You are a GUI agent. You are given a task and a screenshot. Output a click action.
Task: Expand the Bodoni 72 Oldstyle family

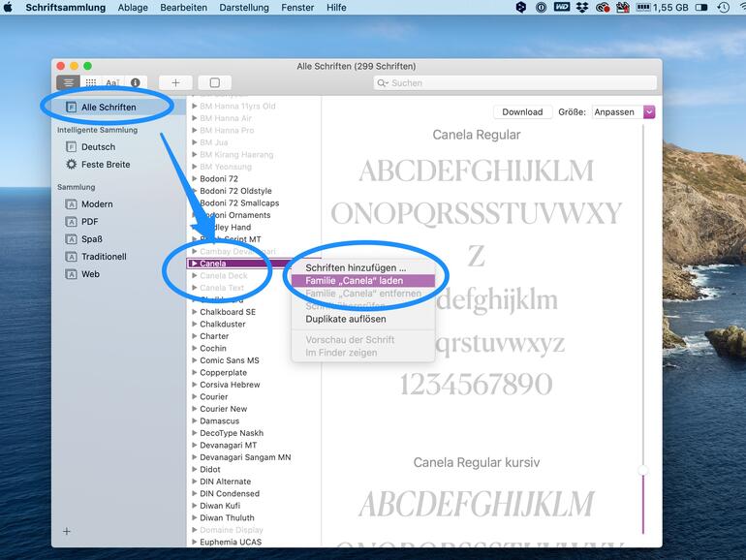(194, 191)
